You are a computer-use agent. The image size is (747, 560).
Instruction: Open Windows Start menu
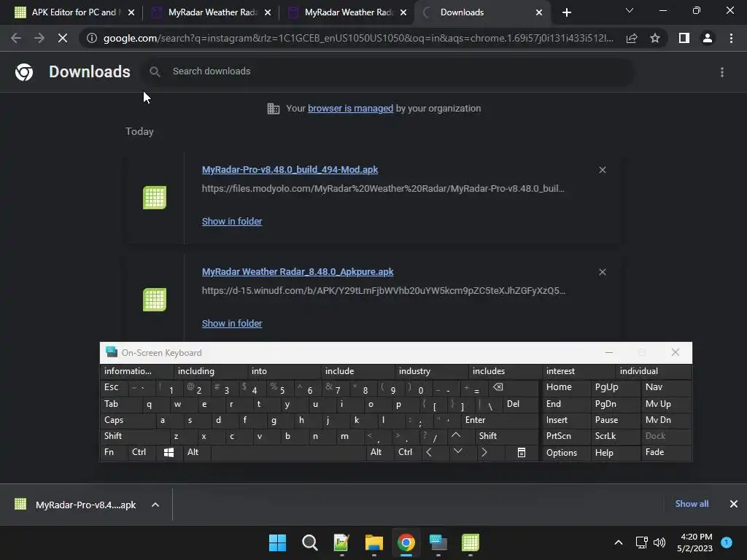tap(277, 542)
